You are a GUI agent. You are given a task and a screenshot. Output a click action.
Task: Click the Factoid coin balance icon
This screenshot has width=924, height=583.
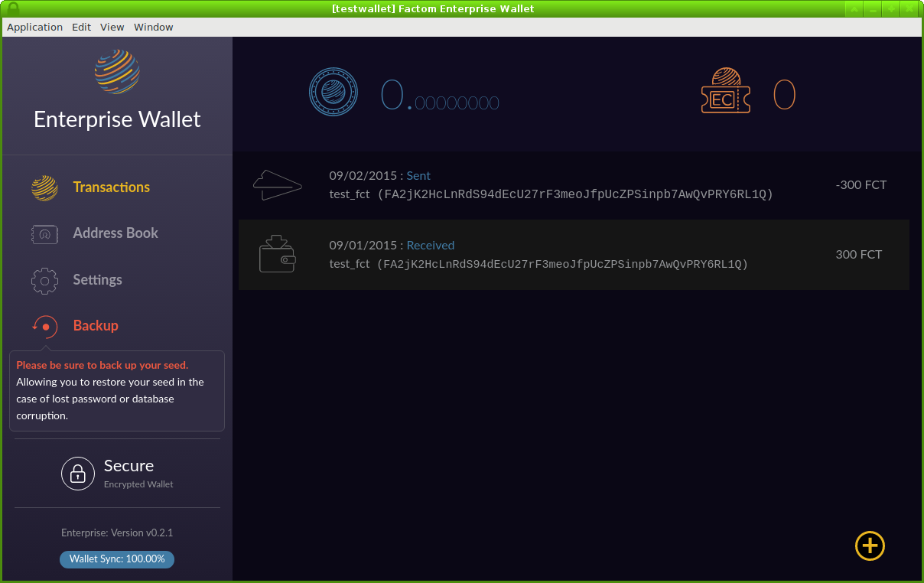pos(333,93)
